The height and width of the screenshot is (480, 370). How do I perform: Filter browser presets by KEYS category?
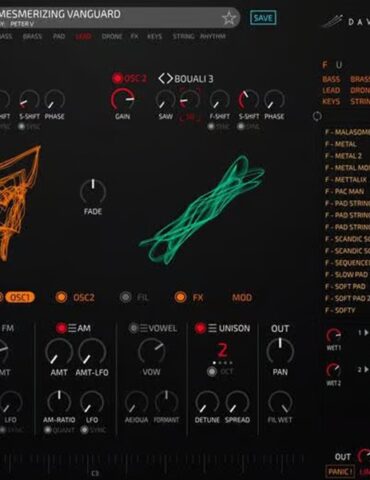pos(331,101)
